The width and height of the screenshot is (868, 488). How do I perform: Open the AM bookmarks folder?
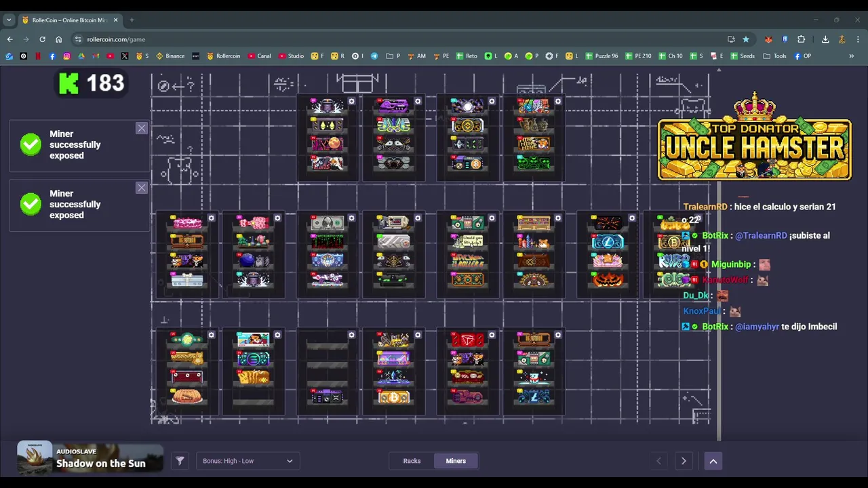coord(416,56)
